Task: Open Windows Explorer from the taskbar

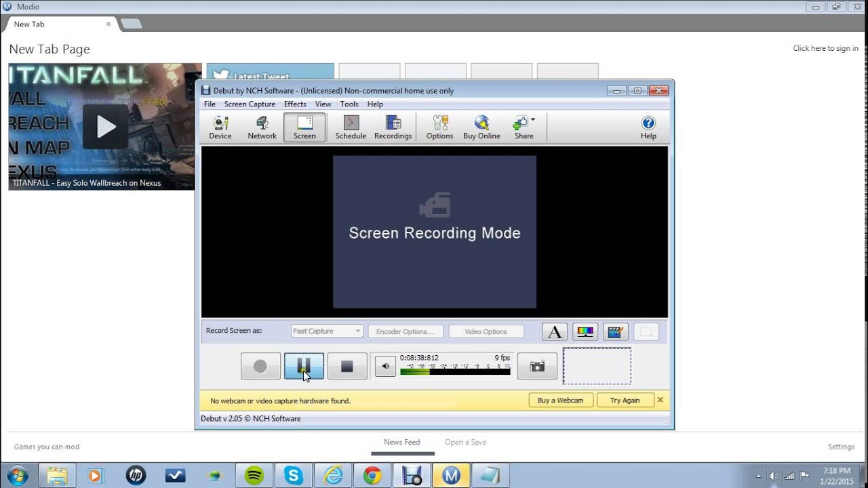Action: [x=58, y=475]
